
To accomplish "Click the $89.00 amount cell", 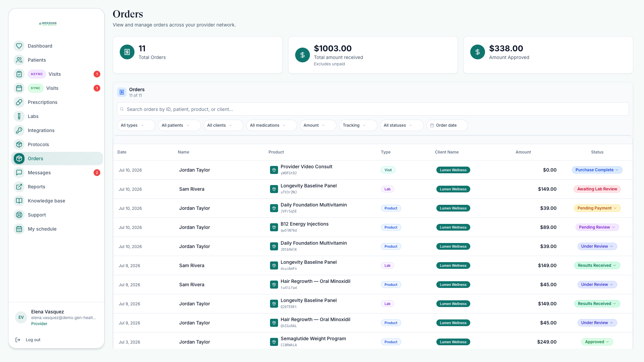I will (548, 227).
